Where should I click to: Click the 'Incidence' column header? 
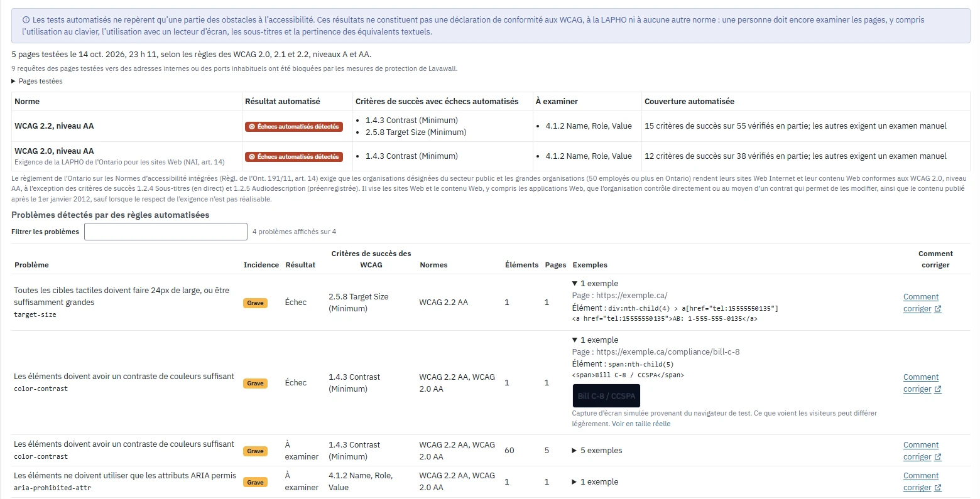click(x=261, y=265)
